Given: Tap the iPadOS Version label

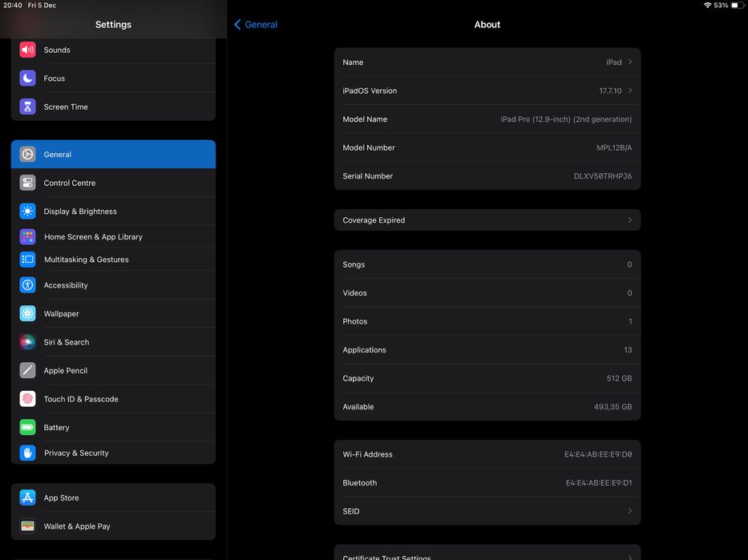Looking at the screenshot, I should click(x=370, y=91).
